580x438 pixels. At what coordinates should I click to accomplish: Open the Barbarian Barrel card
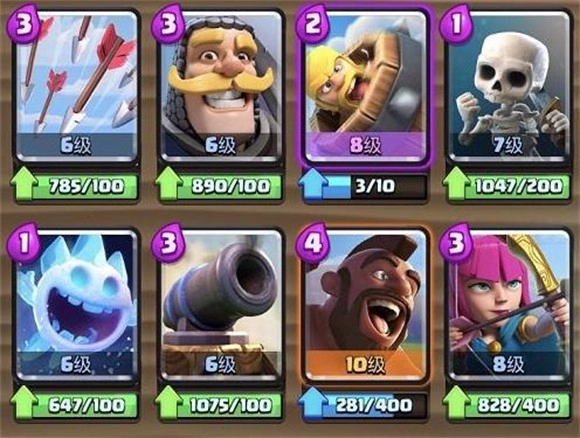365,86
